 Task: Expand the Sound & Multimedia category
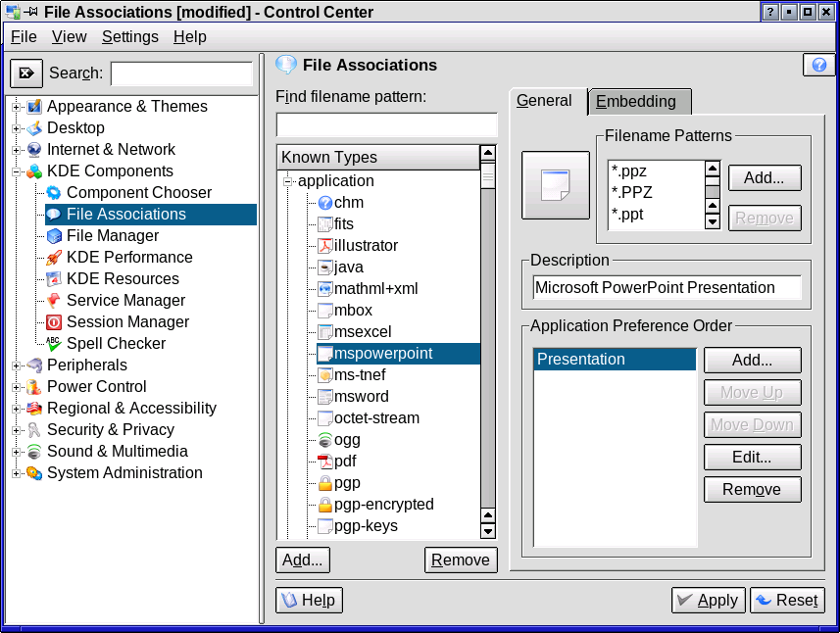(17, 452)
